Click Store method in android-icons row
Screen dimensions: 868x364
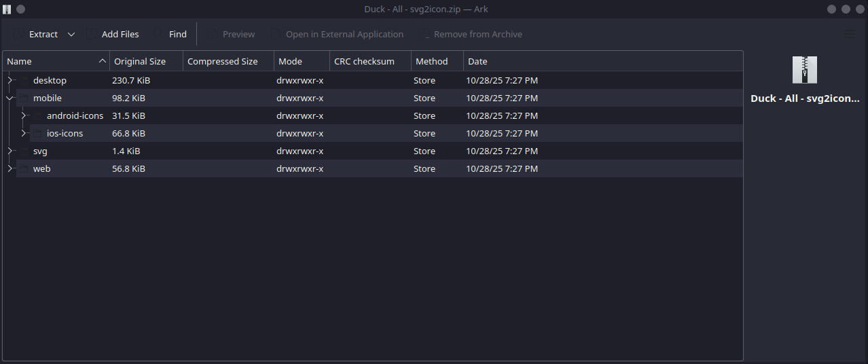coord(424,115)
